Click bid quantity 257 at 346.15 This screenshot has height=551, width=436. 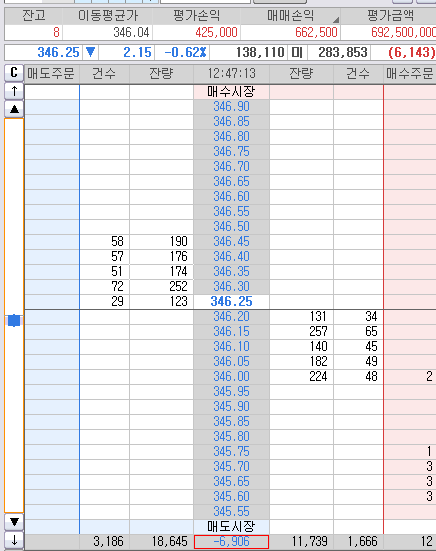(301, 331)
